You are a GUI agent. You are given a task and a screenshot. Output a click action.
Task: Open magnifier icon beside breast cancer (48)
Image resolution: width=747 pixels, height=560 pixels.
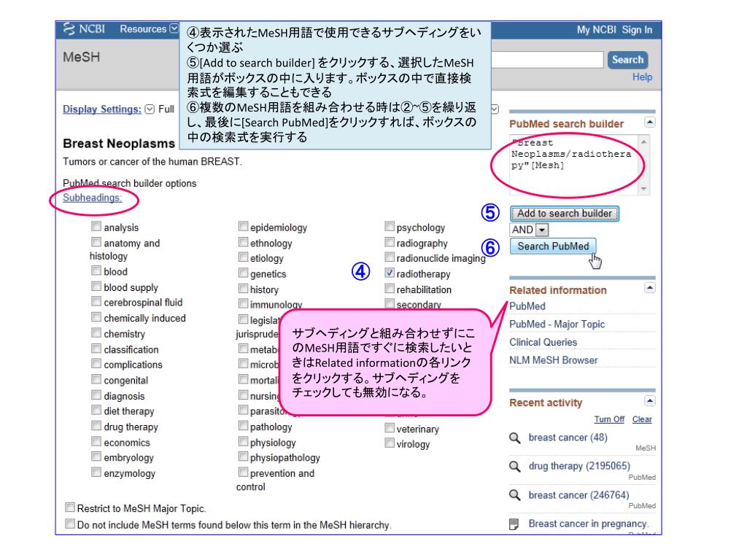click(x=514, y=437)
